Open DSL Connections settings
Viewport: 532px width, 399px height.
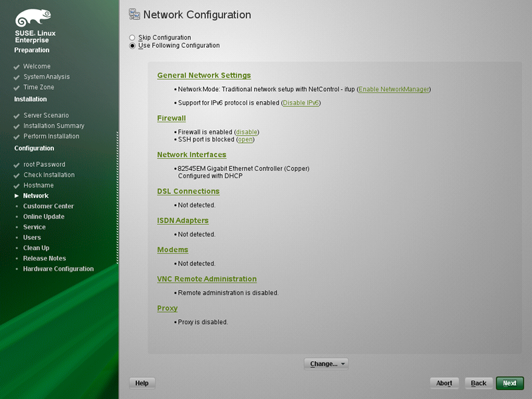pyautogui.click(x=188, y=192)
